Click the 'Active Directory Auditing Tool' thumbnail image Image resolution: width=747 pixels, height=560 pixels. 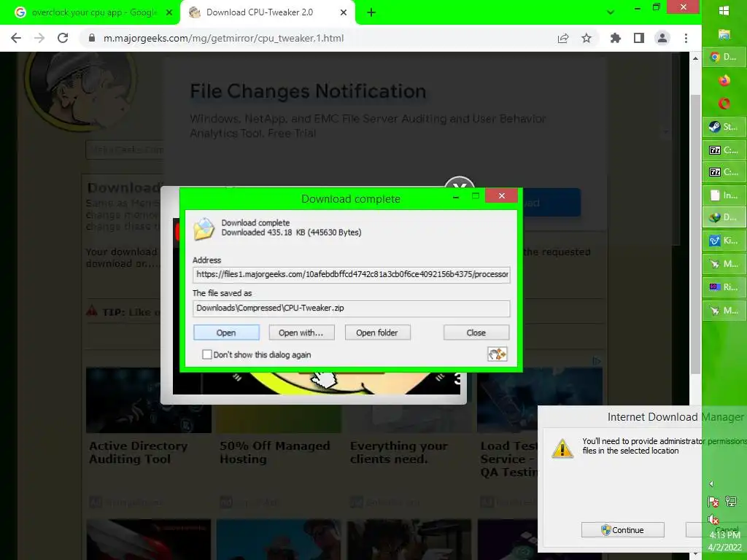coord(149,400)
